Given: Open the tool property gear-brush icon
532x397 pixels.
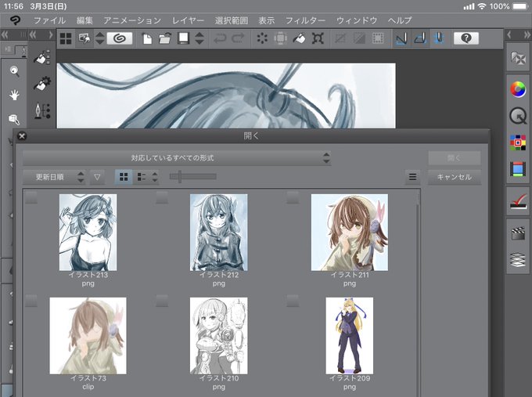Looking at the screenshot, I should 42,84.
